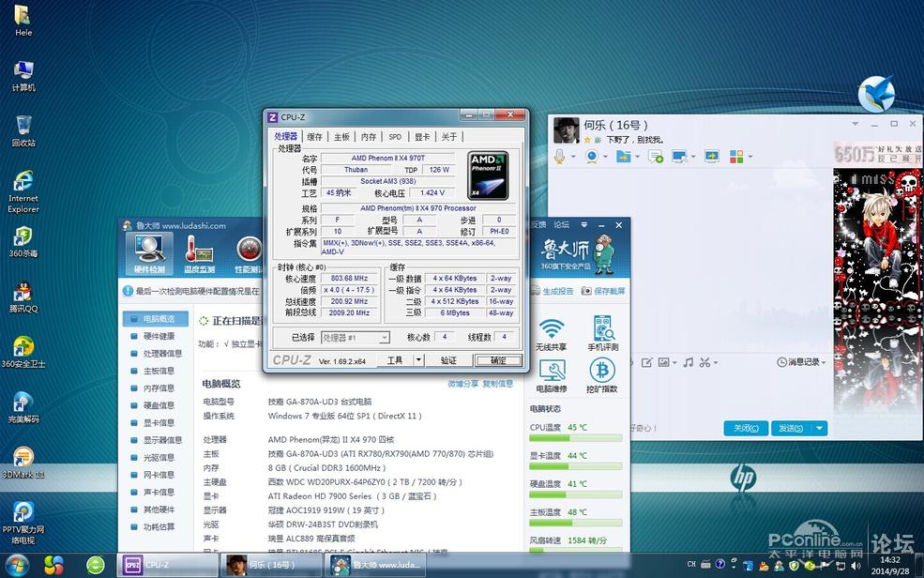
Task: Switch to 主板 tab in CPU-Z
Action: click(x=341, y=137)
